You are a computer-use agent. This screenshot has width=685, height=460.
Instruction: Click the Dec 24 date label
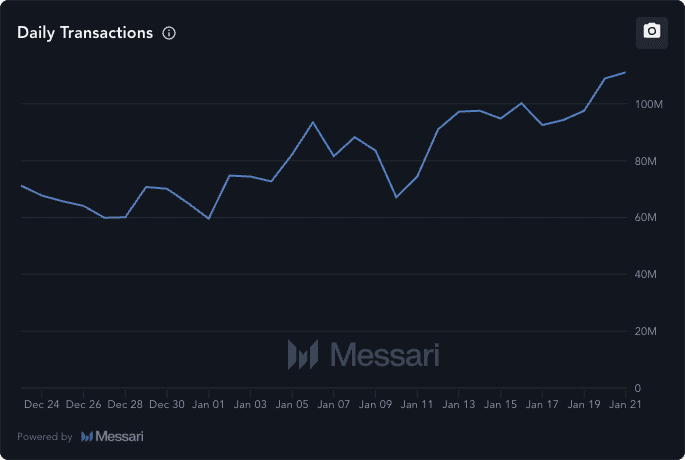point(42,405)
